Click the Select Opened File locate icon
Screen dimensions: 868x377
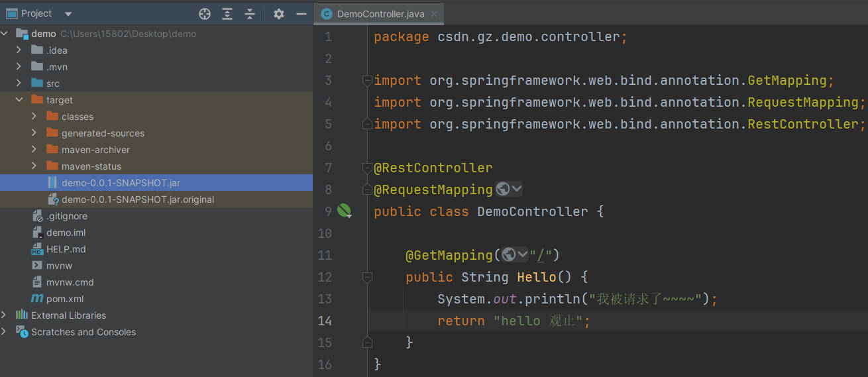point(205,14)
